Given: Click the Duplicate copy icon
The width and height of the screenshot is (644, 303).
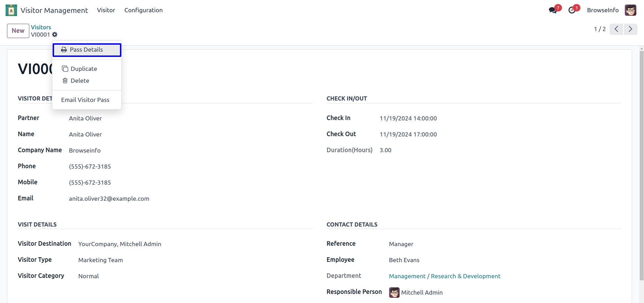Looking at the screenshot, I should [x=65, y=69].
